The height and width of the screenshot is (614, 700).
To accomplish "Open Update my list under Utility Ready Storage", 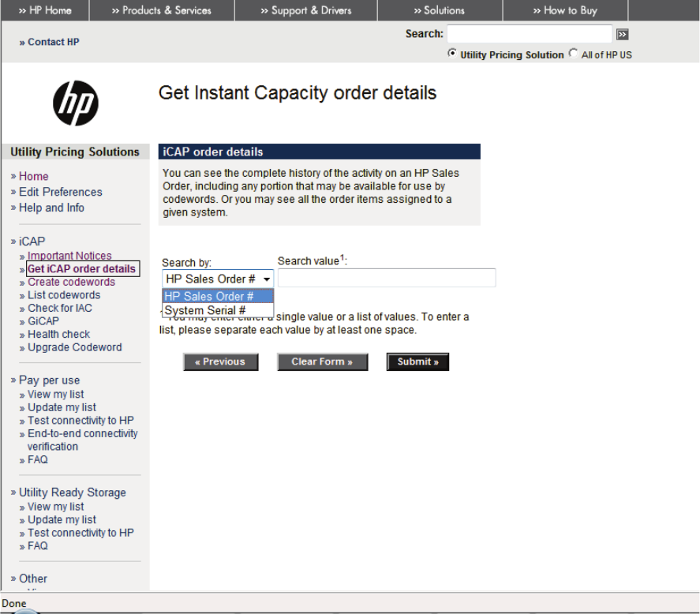I will click(62, 520).
